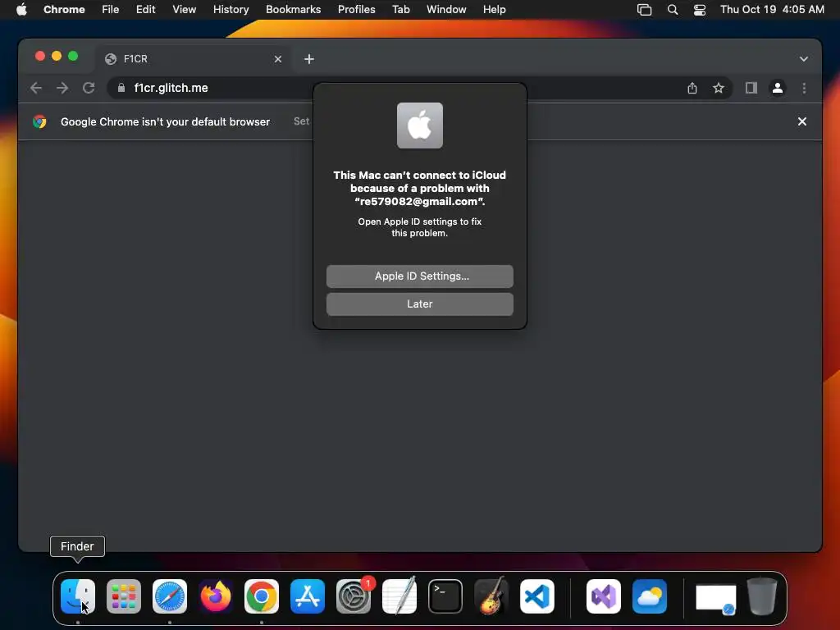Open the App Store dock icon
Screen dimensions: 840x630
(x=308, y=596)
